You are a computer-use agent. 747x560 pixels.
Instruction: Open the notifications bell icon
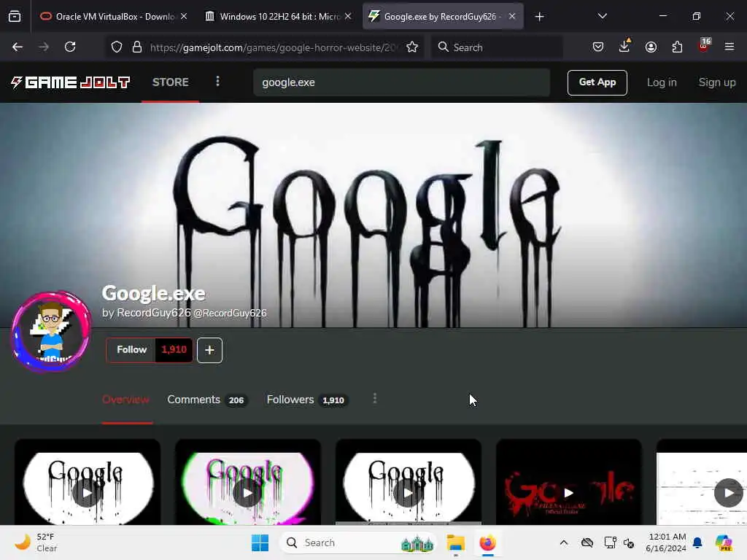(x=697, y=542)
